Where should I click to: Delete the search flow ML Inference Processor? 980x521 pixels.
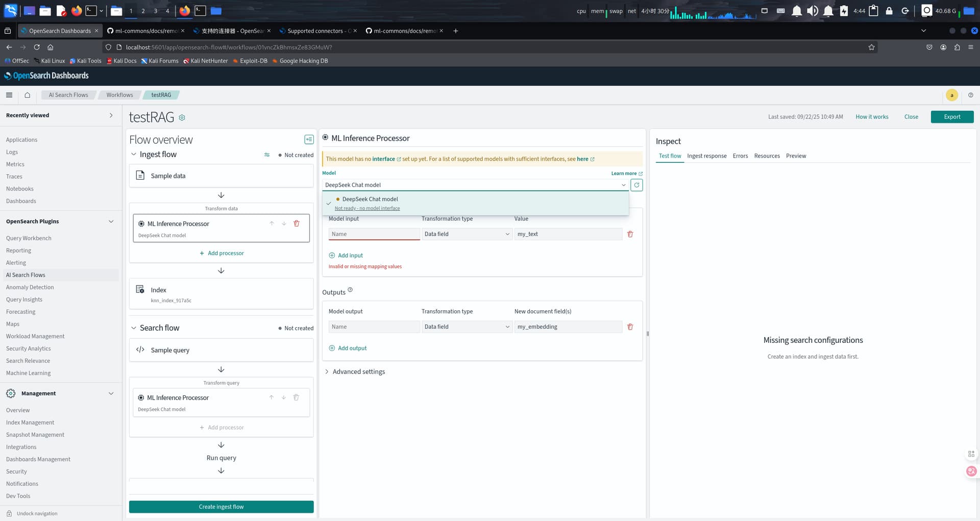pos(296,398)
